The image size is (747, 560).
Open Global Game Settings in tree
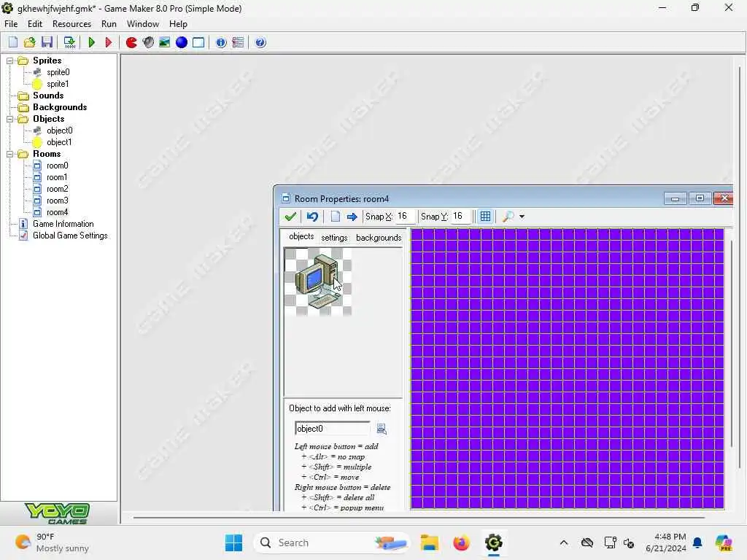[x=70, y=236]
